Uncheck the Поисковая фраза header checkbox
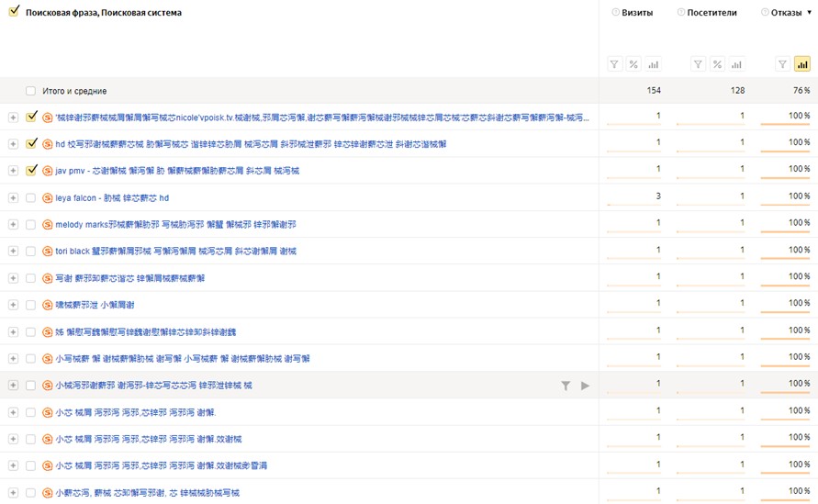The width and height of the screenshot is (818, 504). click(14, 12)
